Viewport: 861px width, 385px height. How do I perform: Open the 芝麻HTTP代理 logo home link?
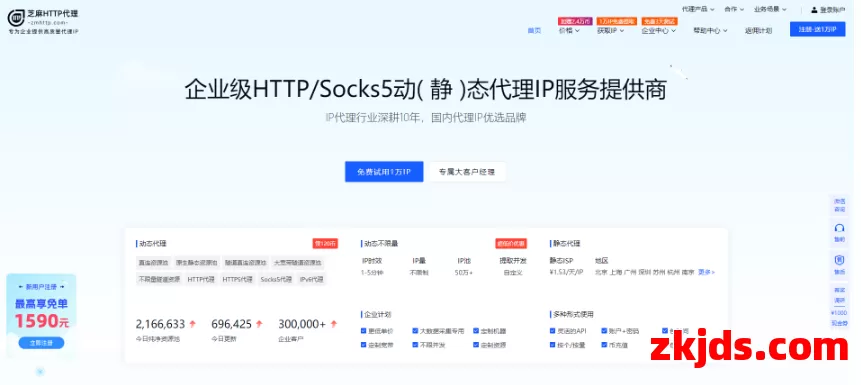(43, 21)
